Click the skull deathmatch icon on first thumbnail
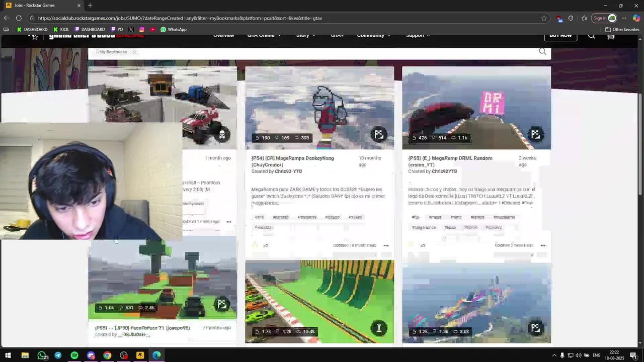This screenshot has height=362, width=644. coord(222,134)
